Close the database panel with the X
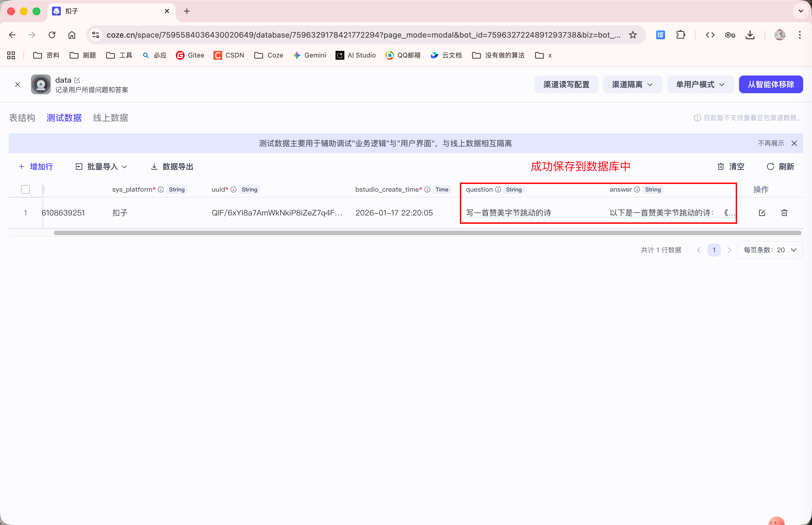 coord(18,84)
